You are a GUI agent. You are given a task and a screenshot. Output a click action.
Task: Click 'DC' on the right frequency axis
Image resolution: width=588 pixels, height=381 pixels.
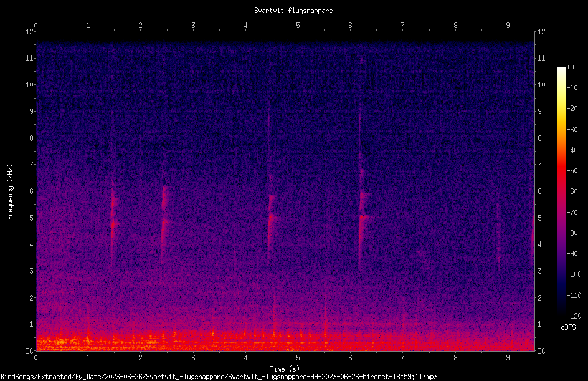[x=541, y=351]
